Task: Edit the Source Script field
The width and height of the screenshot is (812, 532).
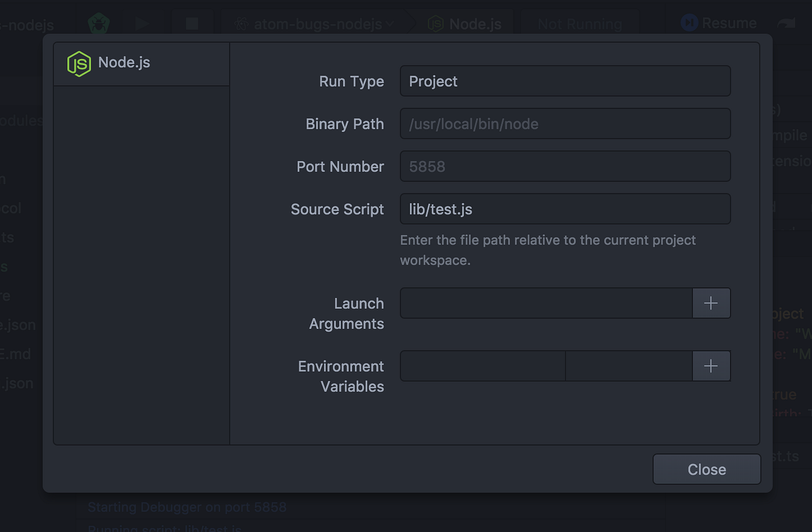Action: 565,209
